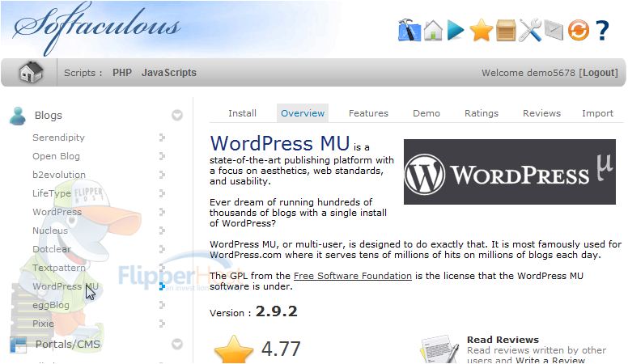Expand the Portals/CMS category arrow
This screenshot has width=628, height=364.
point(177,344)
